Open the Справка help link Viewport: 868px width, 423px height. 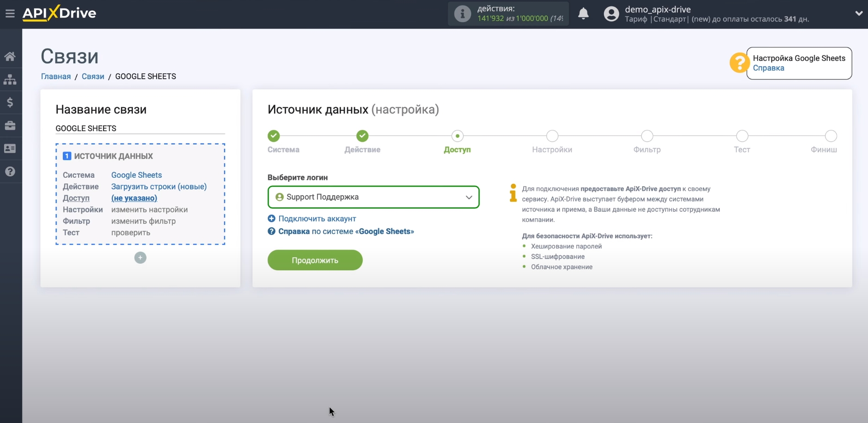768,68
